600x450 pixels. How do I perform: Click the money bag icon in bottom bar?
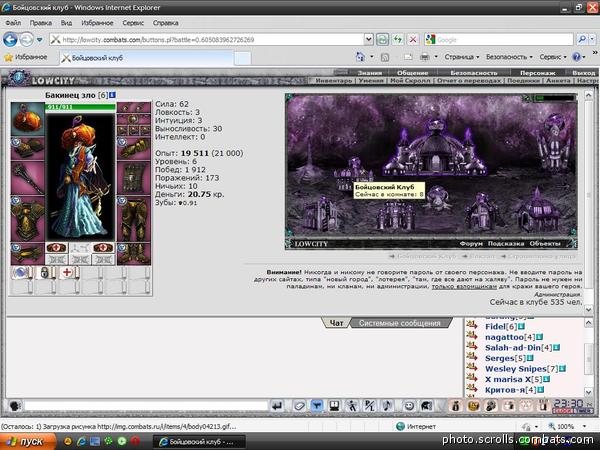[455, 406]
